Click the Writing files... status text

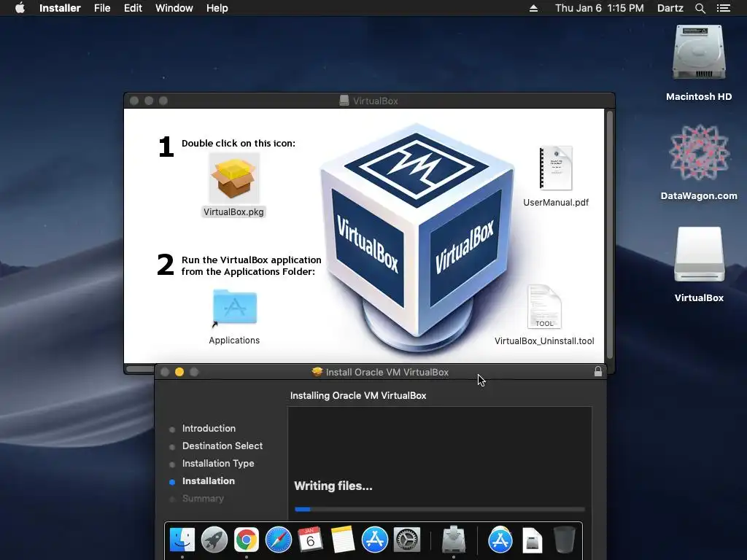(333, 486)
